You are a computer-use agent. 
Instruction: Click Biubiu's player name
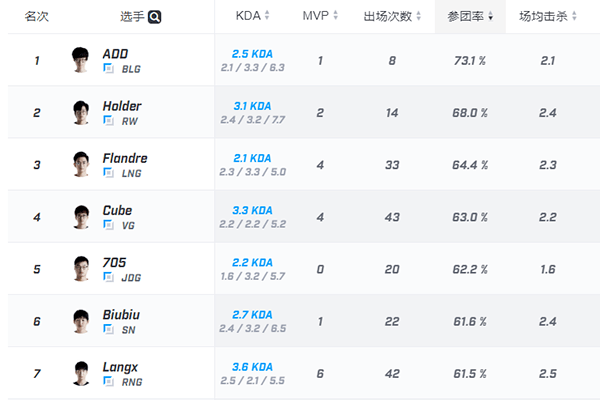(121, 314)
